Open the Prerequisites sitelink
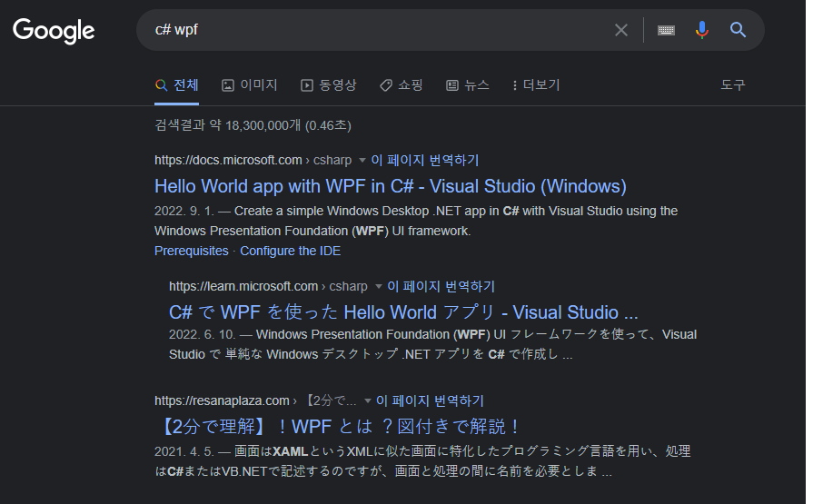This screenshot has height=504, width=833. 192,251
